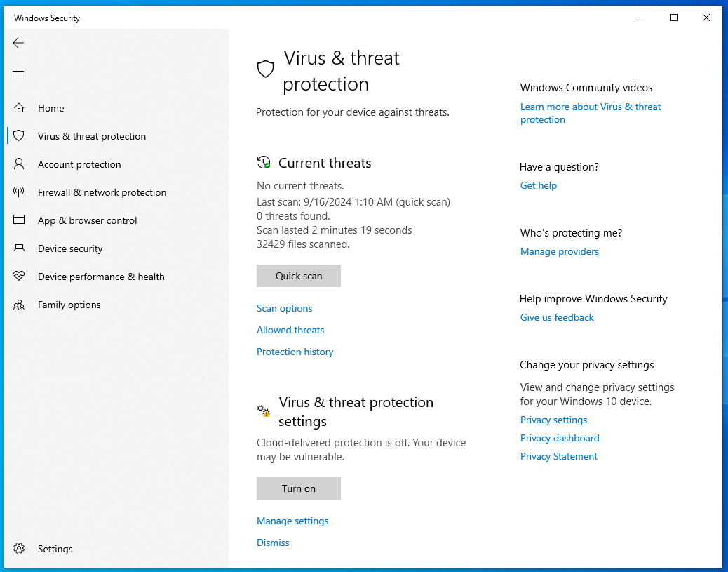Click the Firewall antenna icon
Viewport: 728px width, 572px height.
(x=18, y=192)
